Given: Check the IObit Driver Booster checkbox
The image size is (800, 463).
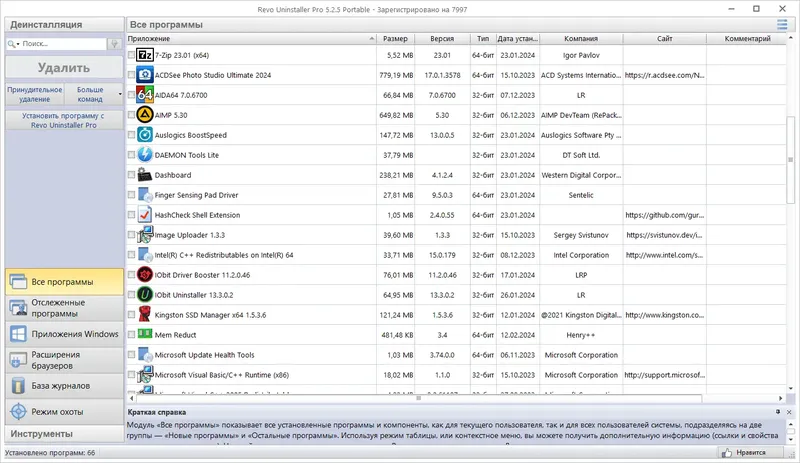Looking at the screenshot, I should tap(131, 275).
